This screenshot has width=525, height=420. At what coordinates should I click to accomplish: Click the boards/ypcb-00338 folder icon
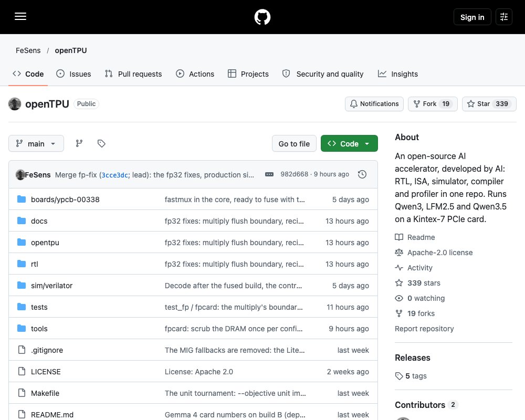click(22, 199)
